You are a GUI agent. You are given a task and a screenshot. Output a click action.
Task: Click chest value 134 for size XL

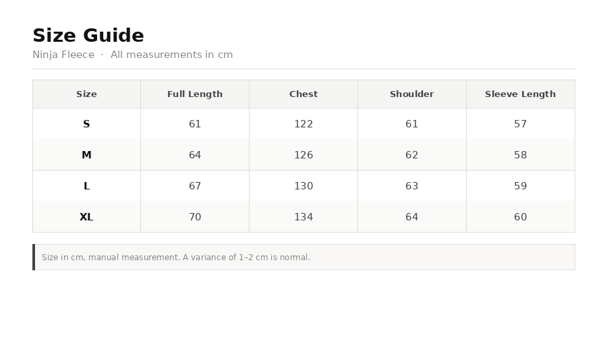[x=303, y=216]
